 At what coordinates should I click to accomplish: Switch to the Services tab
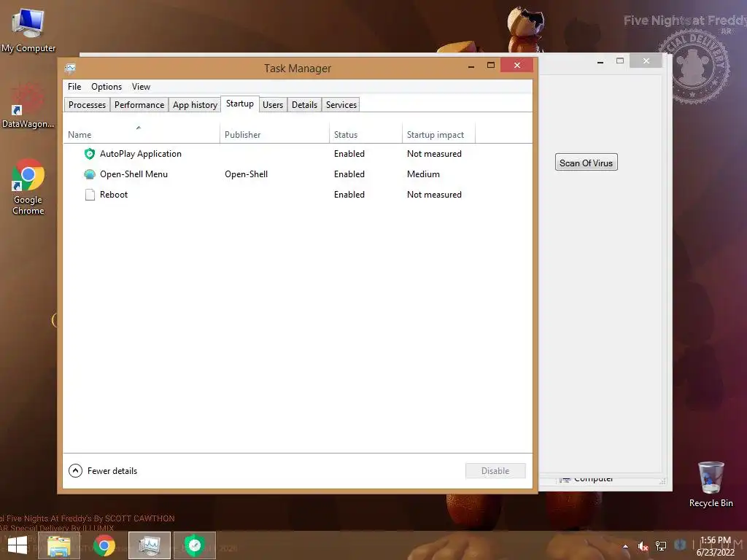[341, 105]
